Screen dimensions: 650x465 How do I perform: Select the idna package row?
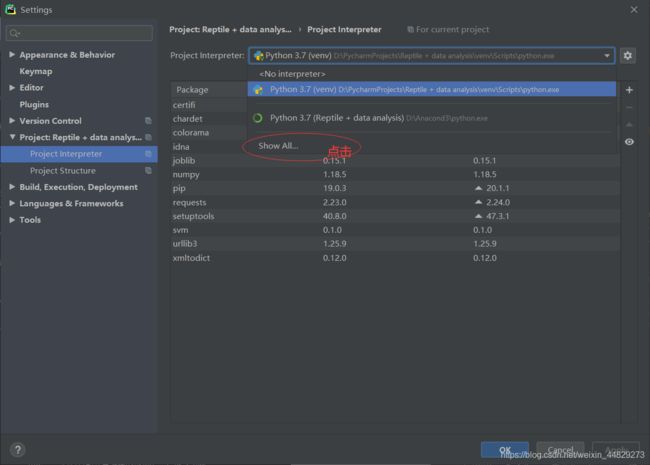pos(209,147)
